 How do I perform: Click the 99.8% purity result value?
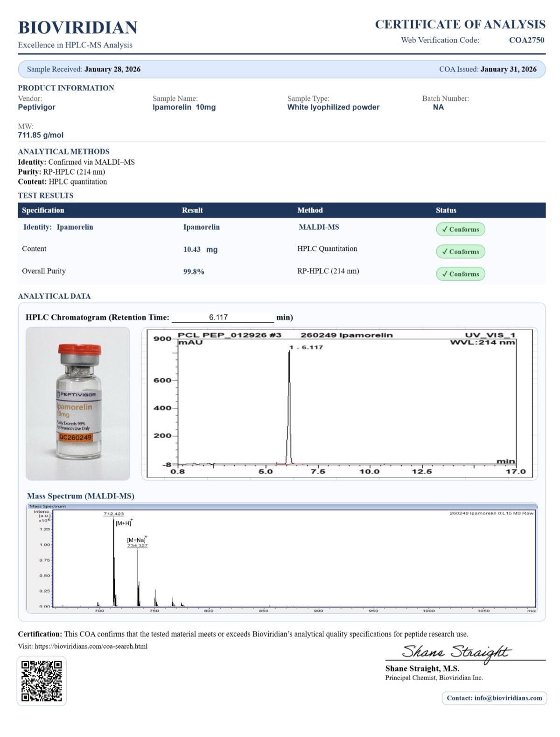pyautogui.click(x=194, y=271)
